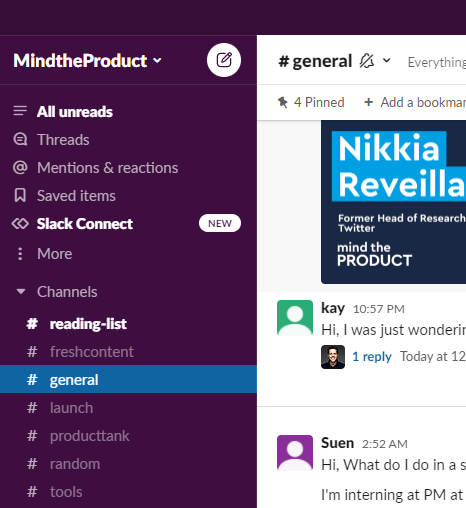Click the #general channel title in header
Image resolution: width=466 pixels, height=508 pixels.
tap(315, 61)
